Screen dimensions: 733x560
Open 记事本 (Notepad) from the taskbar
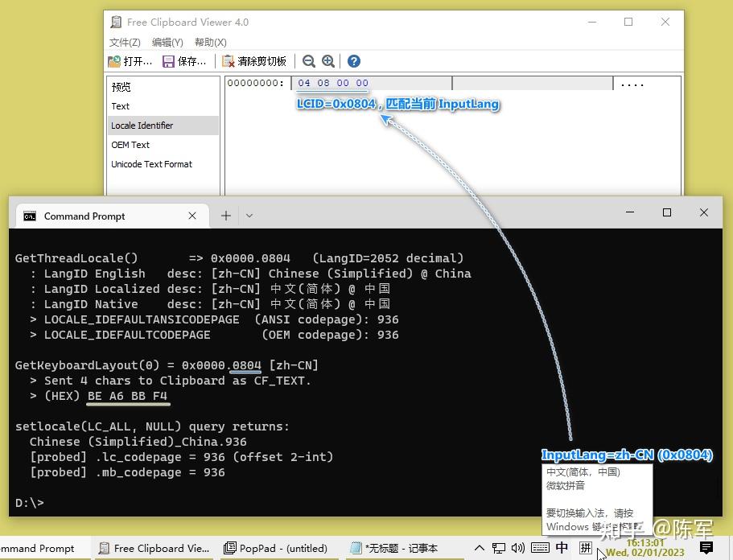click(394, 548)
